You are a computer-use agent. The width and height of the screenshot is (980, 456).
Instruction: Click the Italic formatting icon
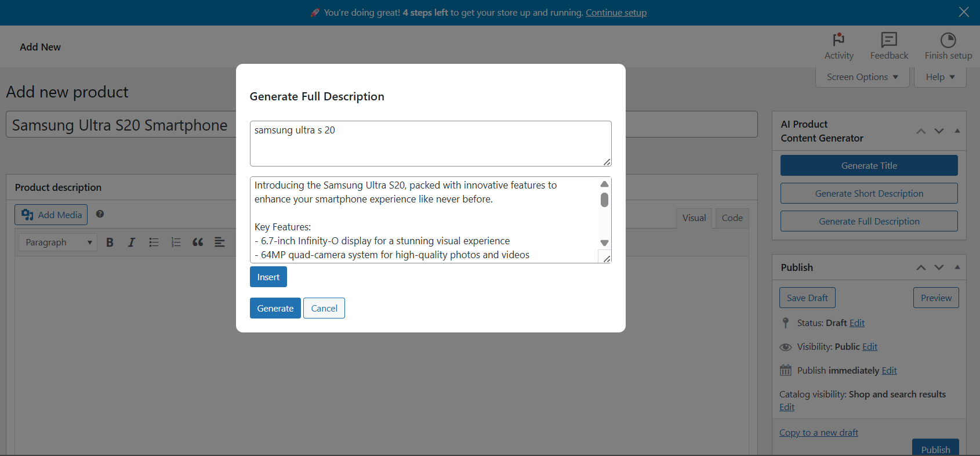point(132,243)
